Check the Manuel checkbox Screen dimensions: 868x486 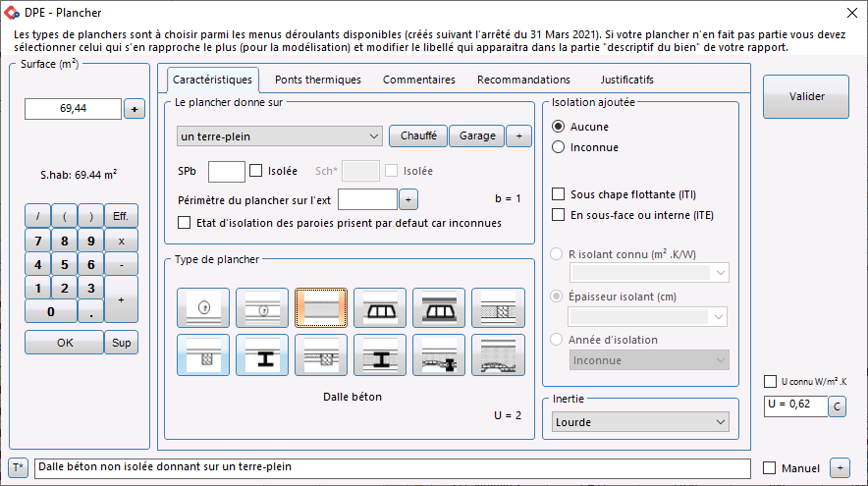[x=769, y=468]
